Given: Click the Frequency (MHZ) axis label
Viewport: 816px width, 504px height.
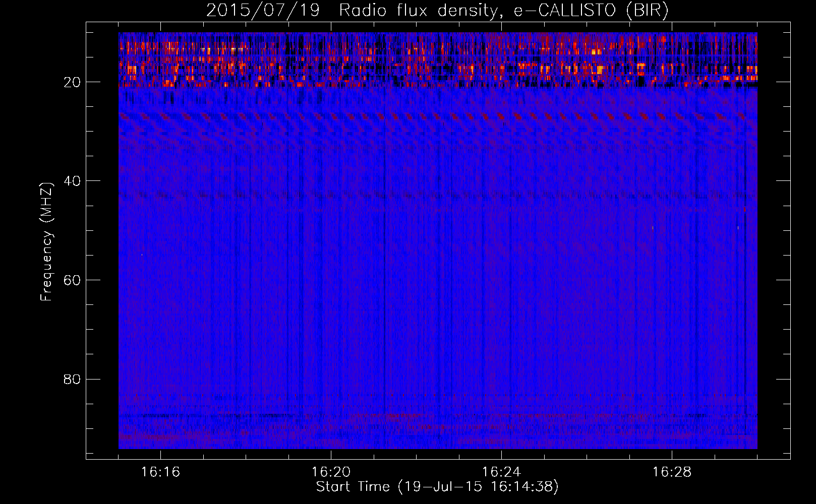Looking at the screenshot, I should [46, 242].
